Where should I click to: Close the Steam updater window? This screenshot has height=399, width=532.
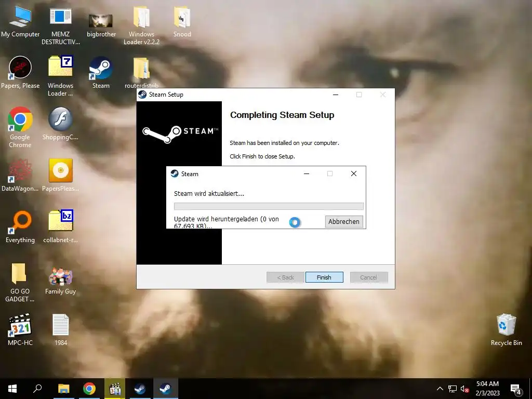[353, 174]
